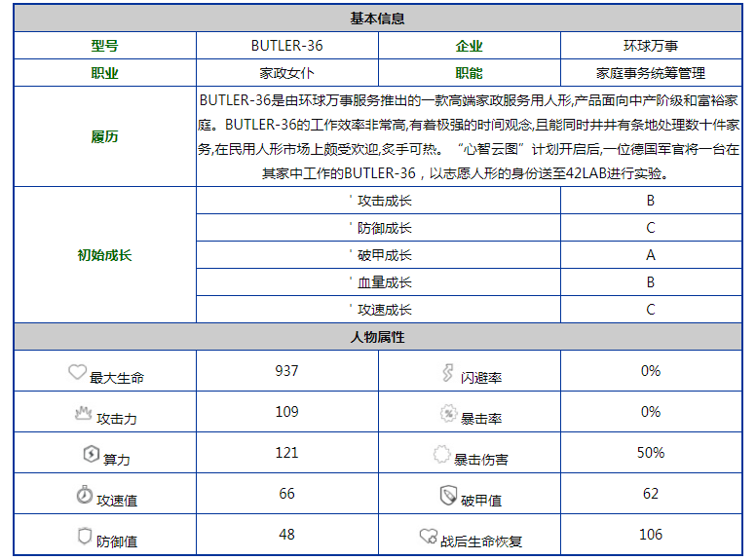Click the shield icon beside 防御值
This screenshot has height=560, width=756.
[x=85, y=536]
